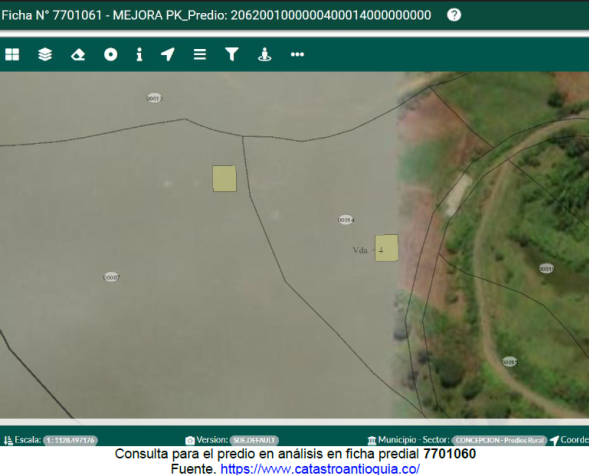Click the circular target toolbar icon
Screen dimensions: 589x475
tap(110, 54)
